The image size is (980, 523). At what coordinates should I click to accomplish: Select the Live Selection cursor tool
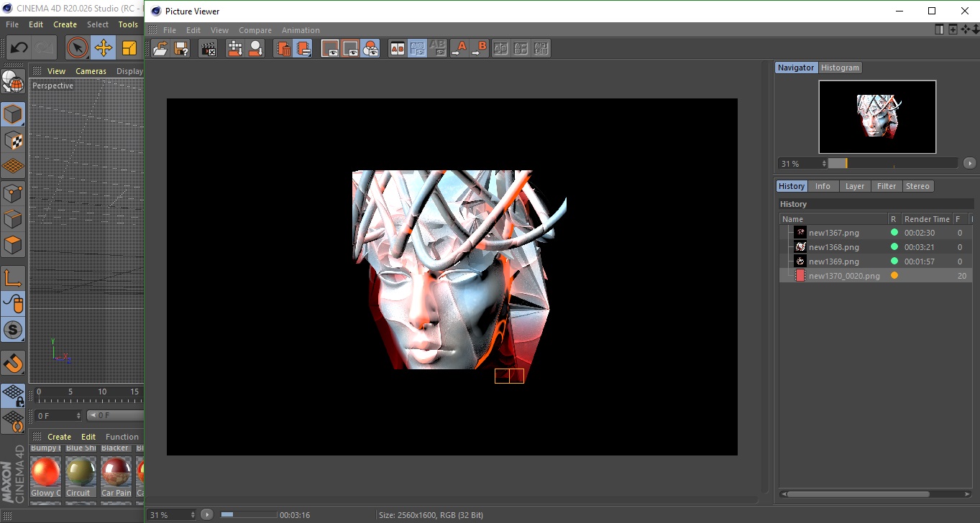tap(77, 48)
